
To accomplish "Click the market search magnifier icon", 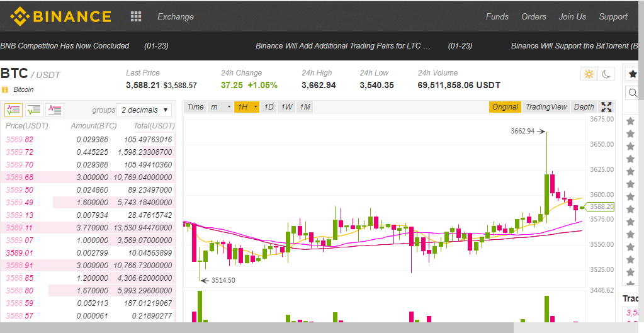I will click(x=633, y=93).
